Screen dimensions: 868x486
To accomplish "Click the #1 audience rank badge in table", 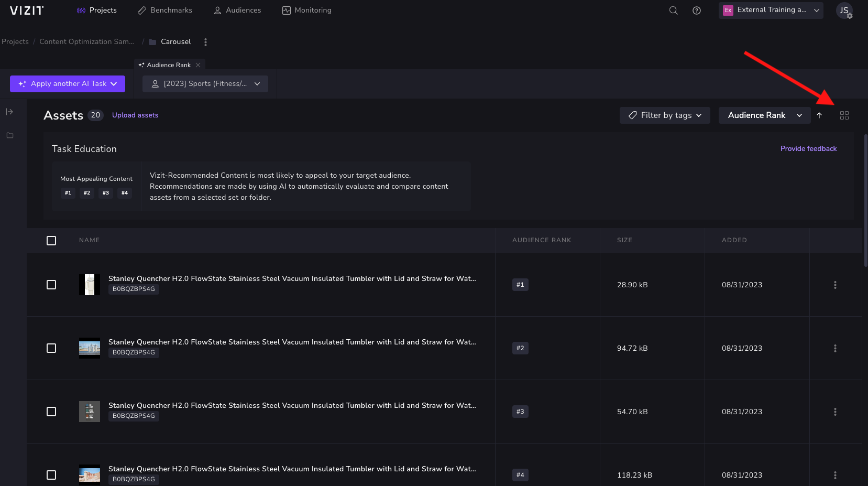I will [x=520, y=285].
